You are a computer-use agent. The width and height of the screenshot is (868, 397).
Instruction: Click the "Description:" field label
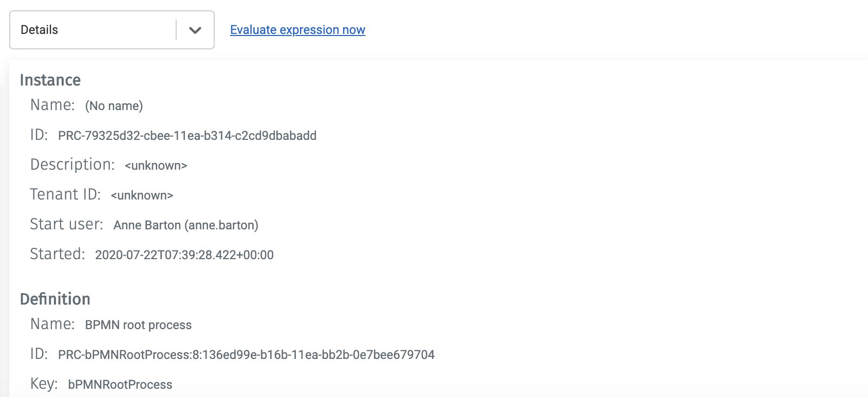tap(72, 165)
